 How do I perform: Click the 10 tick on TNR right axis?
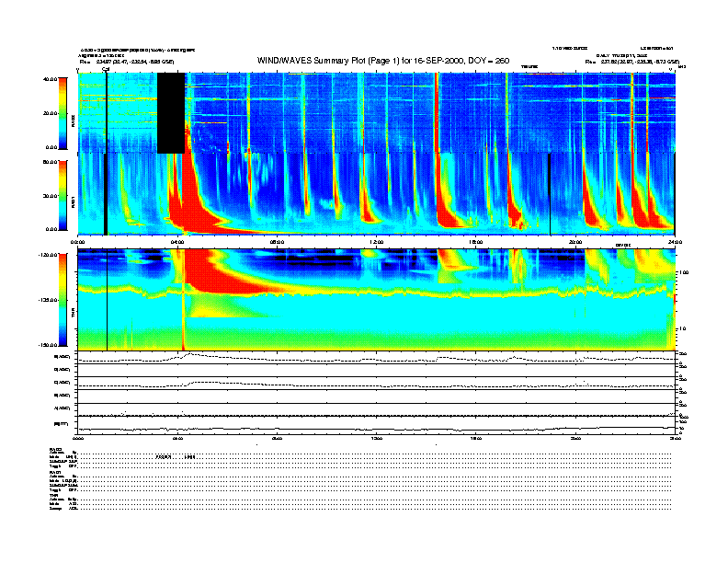682,329
